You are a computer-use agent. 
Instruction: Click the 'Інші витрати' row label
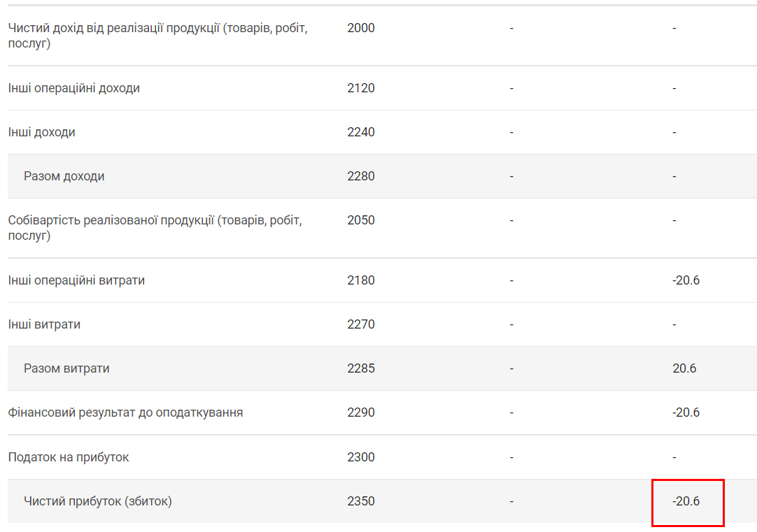tap(44, 324)
